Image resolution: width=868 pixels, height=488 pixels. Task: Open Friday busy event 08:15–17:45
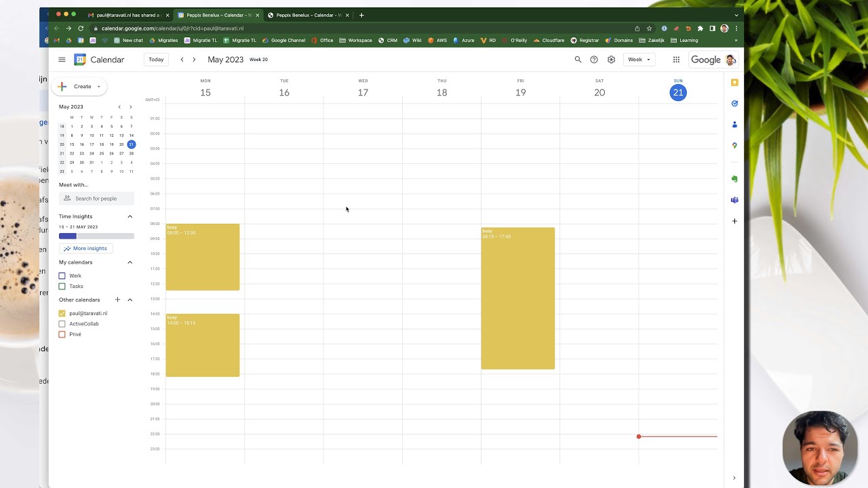pyautogui.click(x=518, y=298)
